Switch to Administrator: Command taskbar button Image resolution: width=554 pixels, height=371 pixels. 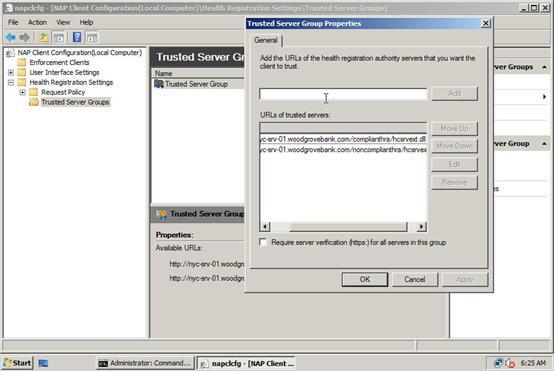coord(145,363)
